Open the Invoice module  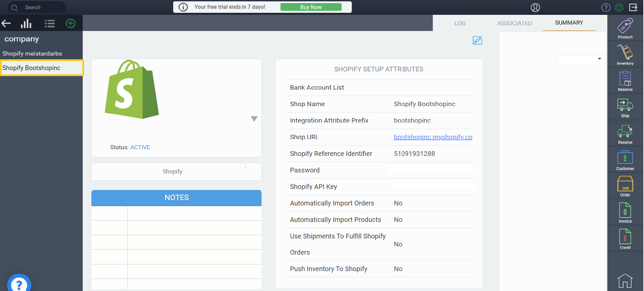625,213
